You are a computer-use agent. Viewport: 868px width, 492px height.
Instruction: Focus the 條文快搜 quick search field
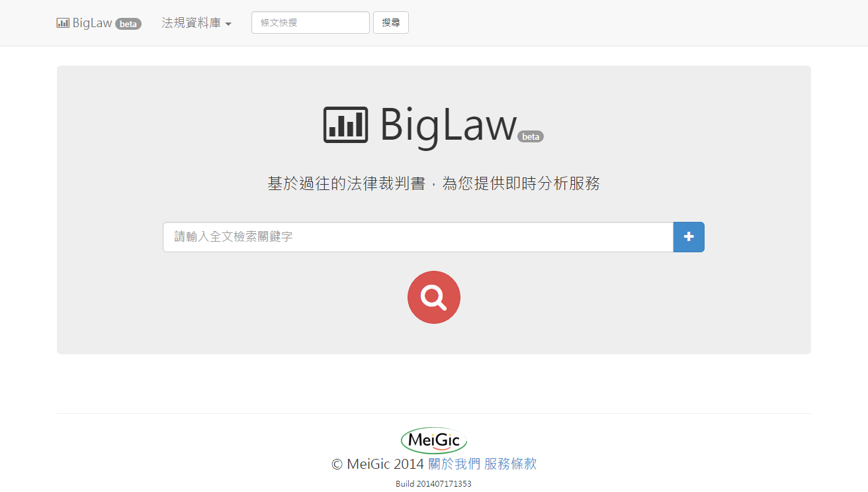point(310,23)
